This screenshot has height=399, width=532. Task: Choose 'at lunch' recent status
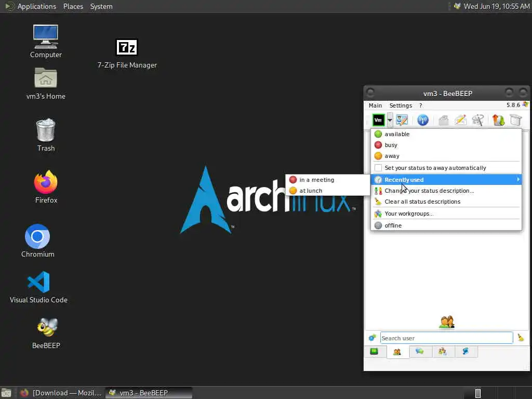(328, 190)
